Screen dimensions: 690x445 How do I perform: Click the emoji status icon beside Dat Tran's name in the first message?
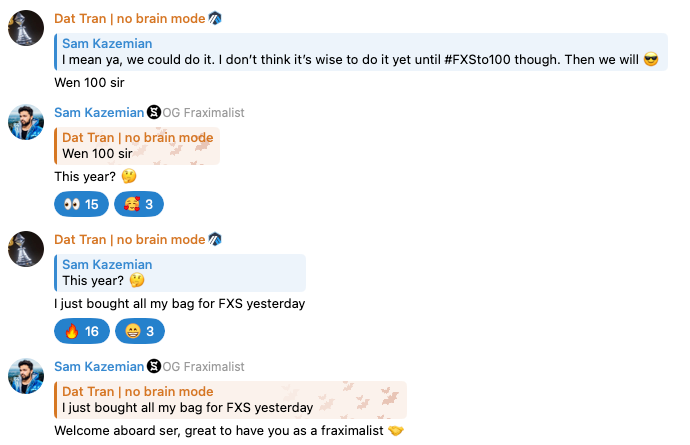[215, 18]
